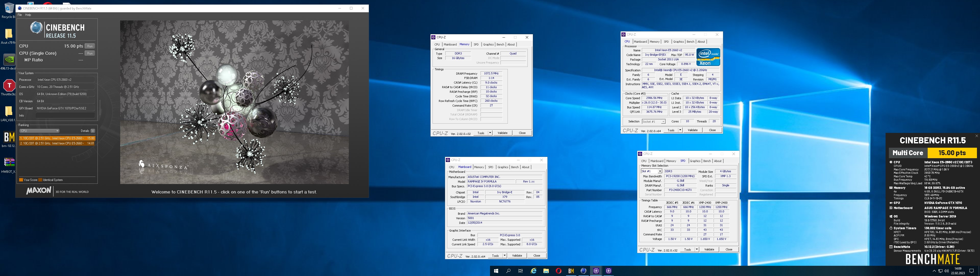Select ranking entry scoring 15.00
980x276 pixels.
pyautogui.click(x=57, y=138)
